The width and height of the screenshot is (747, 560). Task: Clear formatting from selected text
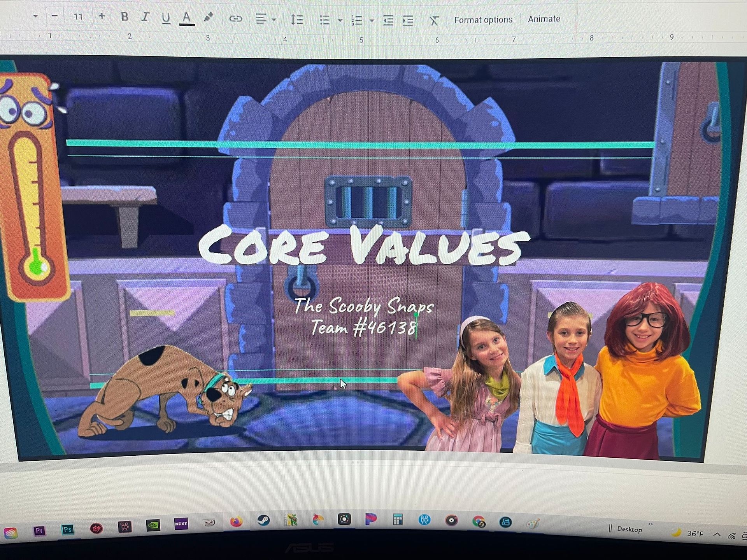click(434, 21)
